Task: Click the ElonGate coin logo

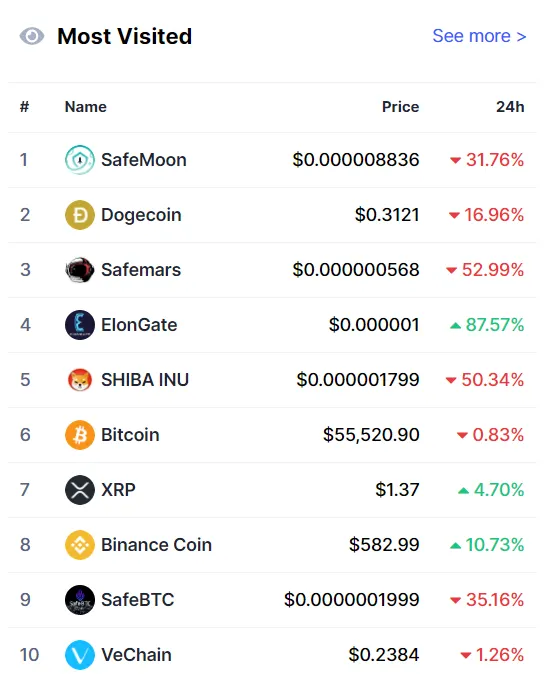Action: (79, 325)
